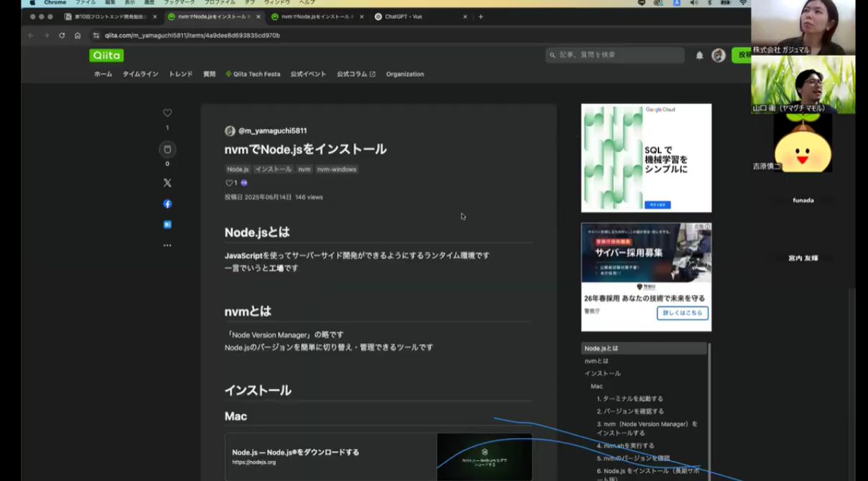Screen dimensions: 868x481
Task: Open 公式コラム external link
Action: 356,74
